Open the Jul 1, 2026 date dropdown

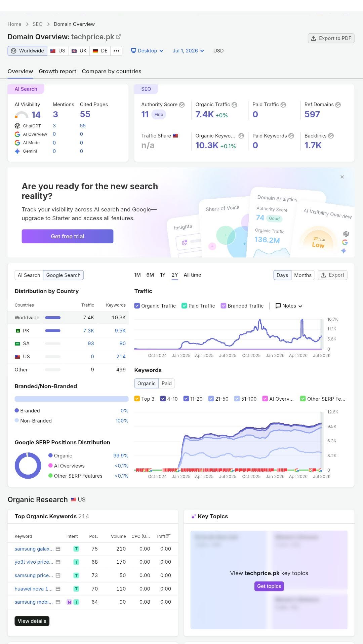[188, 51]
